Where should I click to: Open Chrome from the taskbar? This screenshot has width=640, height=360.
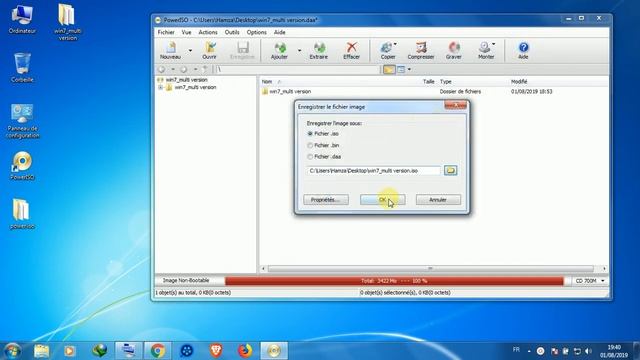(x=158, y=351)
